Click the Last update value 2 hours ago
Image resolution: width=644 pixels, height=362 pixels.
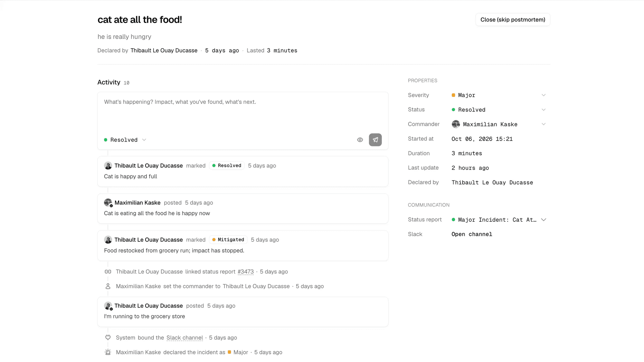click(x=470, y=168)
